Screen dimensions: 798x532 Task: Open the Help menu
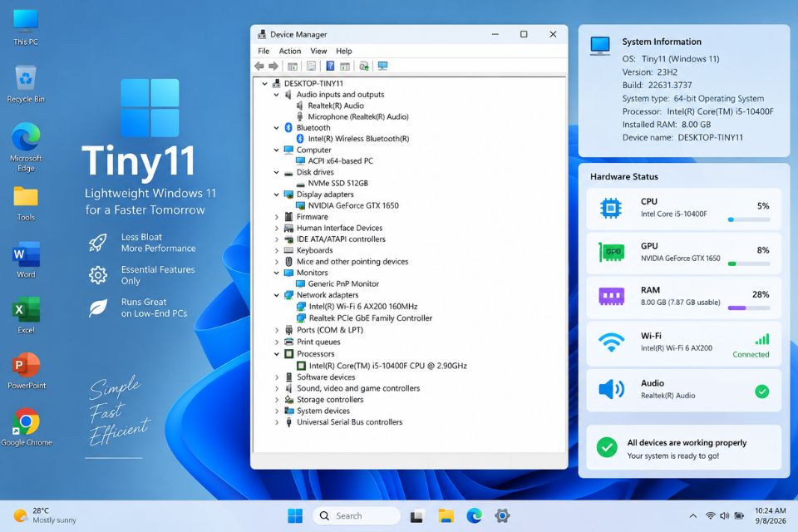343,51
